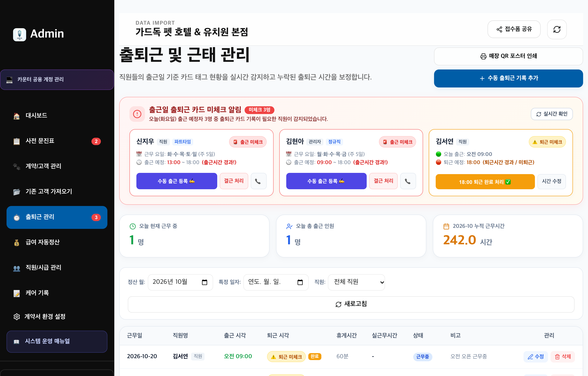The width and height of the screenshot is (588, 376).
Task: Register manual 출근 for 김현아
Action: (x=326, y=181)
